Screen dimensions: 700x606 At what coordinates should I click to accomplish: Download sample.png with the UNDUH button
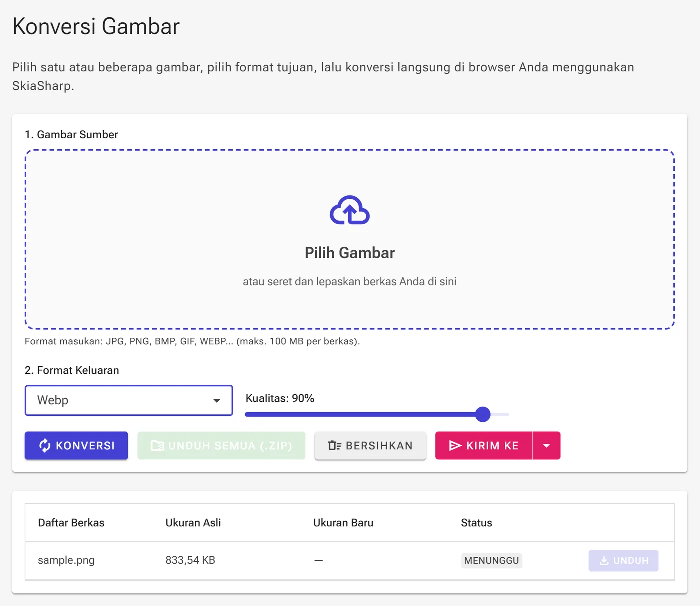623,561
